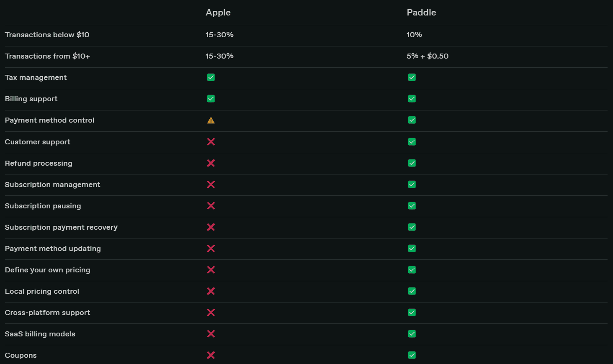
Task: Click the 'Subscription management' row label
Action: pyautogui.click(x=52, y=185)
